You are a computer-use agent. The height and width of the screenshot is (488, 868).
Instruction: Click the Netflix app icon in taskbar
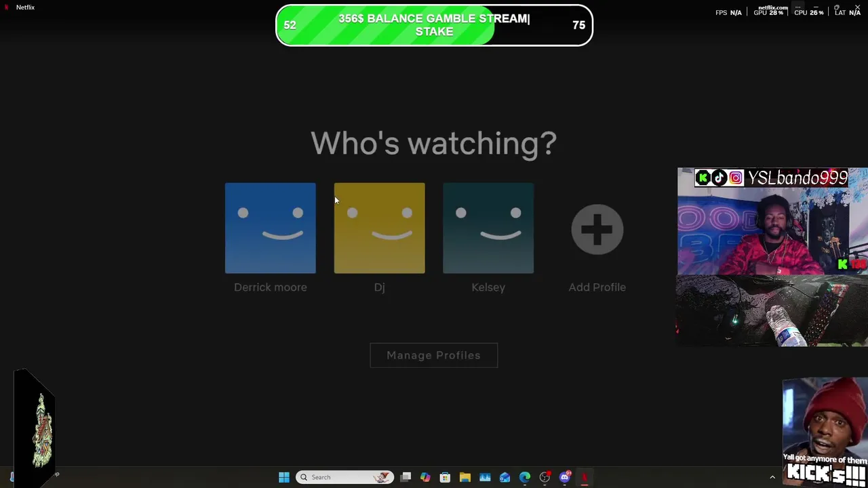[x=585, y=477]
